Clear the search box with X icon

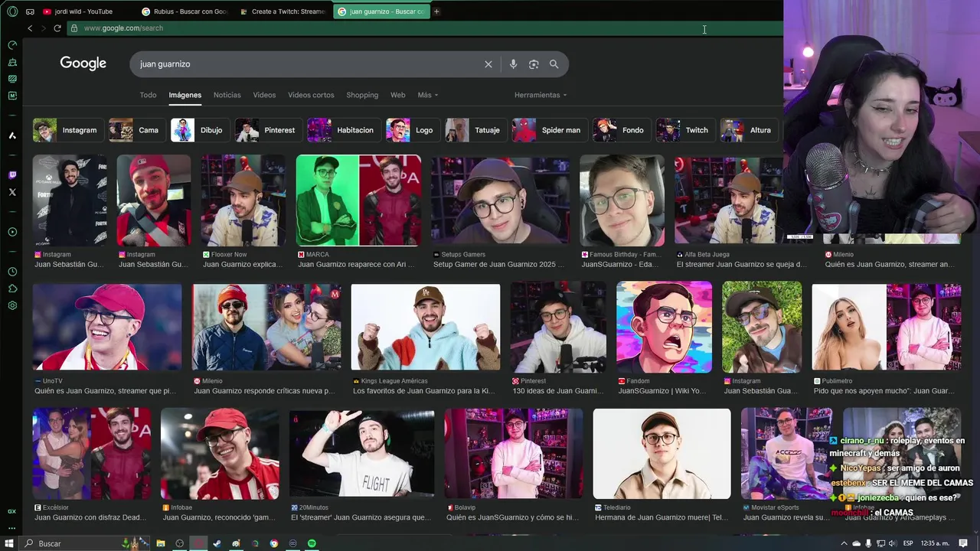pyautogui.click(x=488, y=64)
